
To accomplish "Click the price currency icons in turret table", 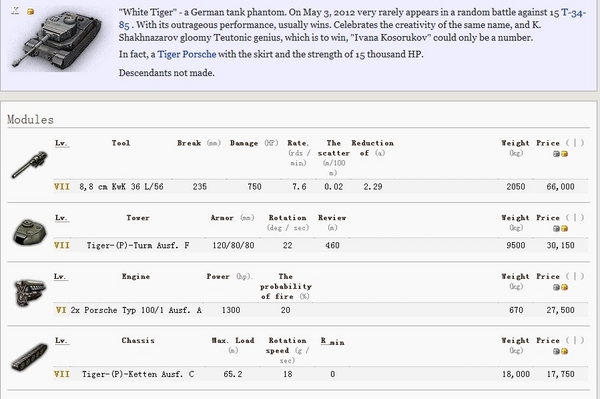I will tap(560, 228).
